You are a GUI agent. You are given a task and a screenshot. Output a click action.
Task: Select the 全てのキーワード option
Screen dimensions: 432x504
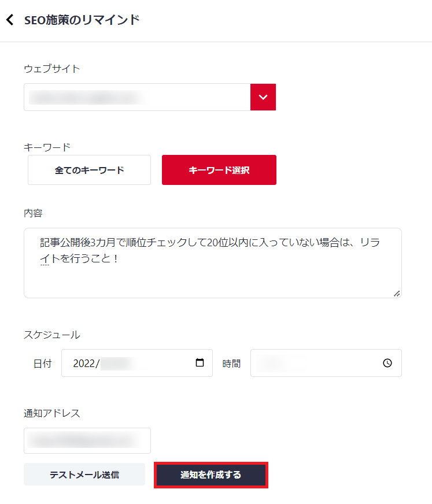(x=90, y=170)
